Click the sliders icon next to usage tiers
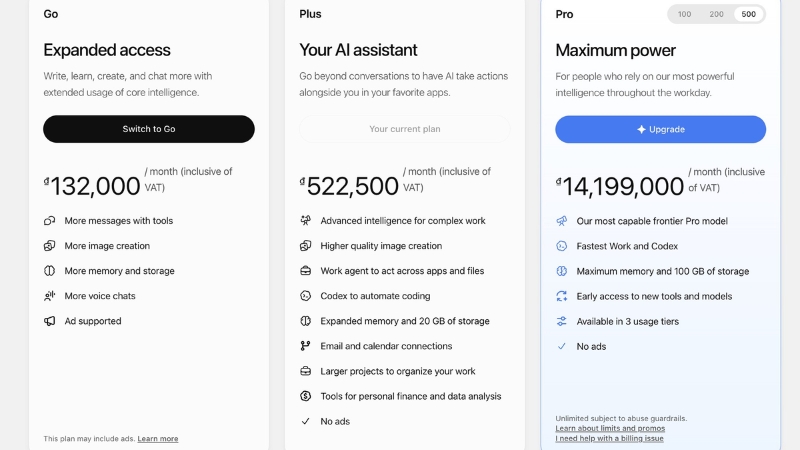The height and width of the screenshot is (450, 800). tap(561, 321)
